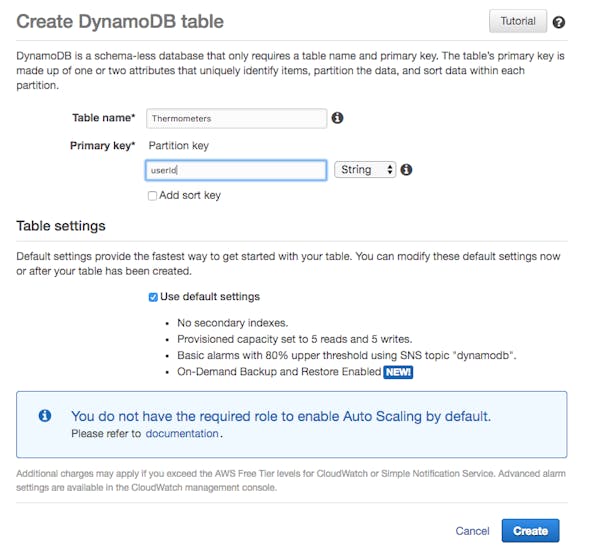Click the info icon in Auto Scaling notice
Image resolution: width=596 pixels, height=555 pixels.
(x=45, y=415)
